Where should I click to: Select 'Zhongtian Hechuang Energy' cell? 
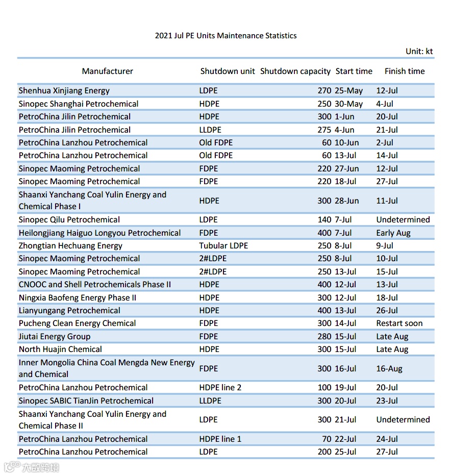tap(70, 246)
